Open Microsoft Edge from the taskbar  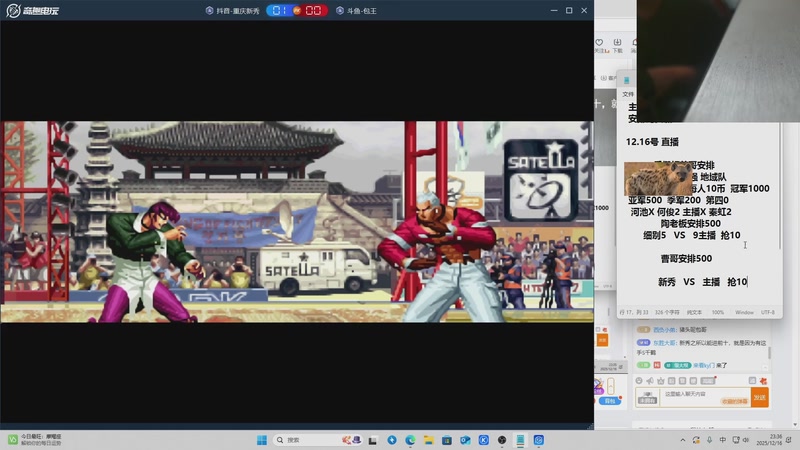click(x=410, y=440)
